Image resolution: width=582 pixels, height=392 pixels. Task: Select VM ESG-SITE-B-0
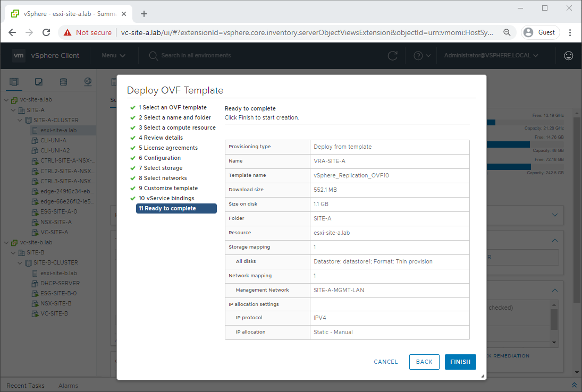coord(58,293)
